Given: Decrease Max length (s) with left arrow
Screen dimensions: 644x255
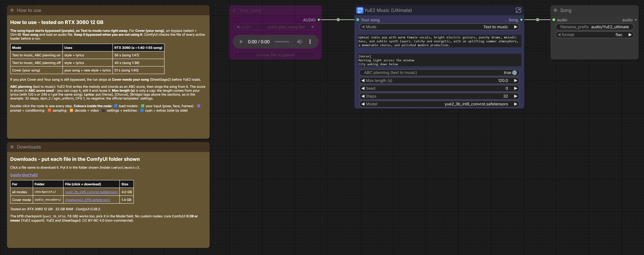Looking at the screenshot, I should pos(363,81).
